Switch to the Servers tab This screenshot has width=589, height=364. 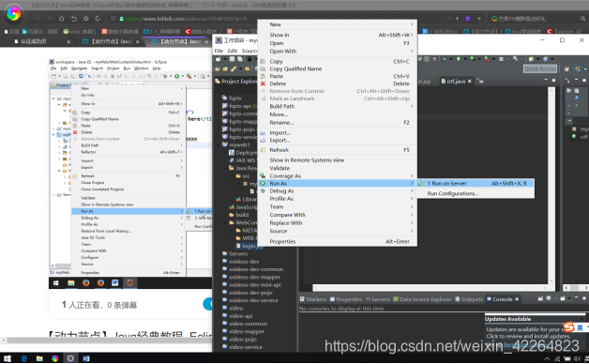click(378, 299)
